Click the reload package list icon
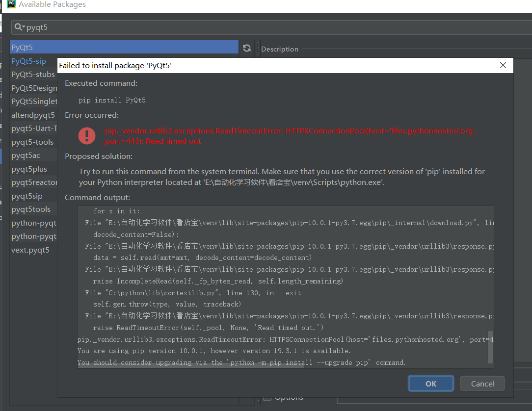The width and height of the screenshot is (532, 411). tap(247, 48)
